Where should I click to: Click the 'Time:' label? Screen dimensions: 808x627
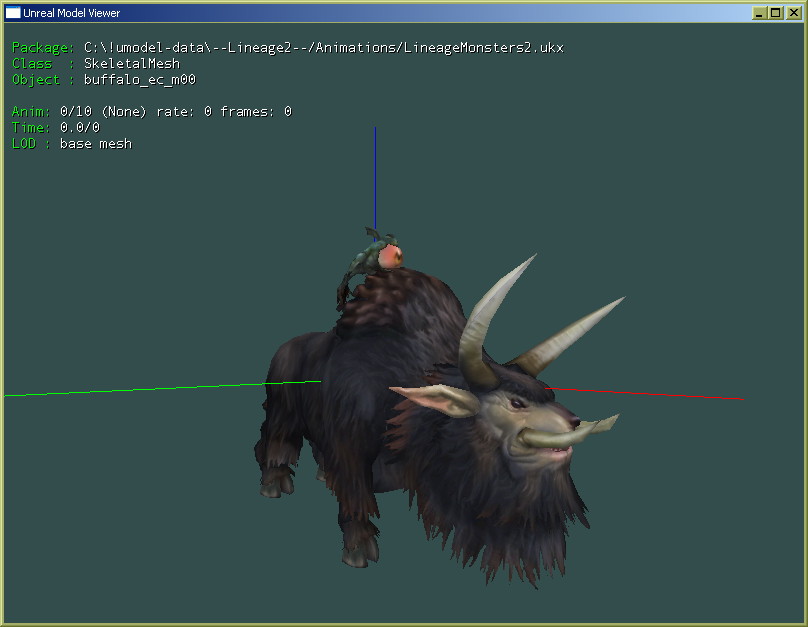[31, 127]
